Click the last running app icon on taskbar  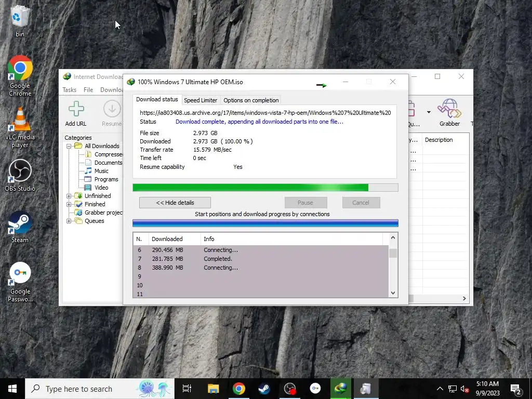(366, 389)
